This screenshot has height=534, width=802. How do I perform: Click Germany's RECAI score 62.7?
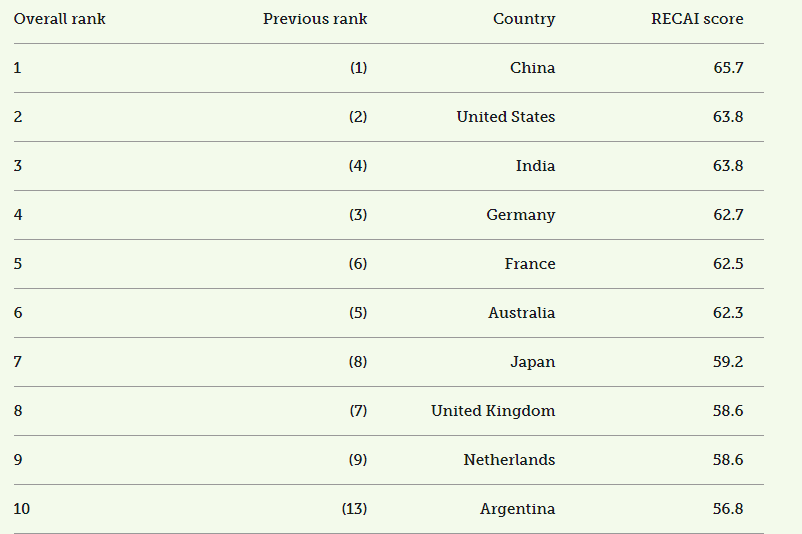728,215
